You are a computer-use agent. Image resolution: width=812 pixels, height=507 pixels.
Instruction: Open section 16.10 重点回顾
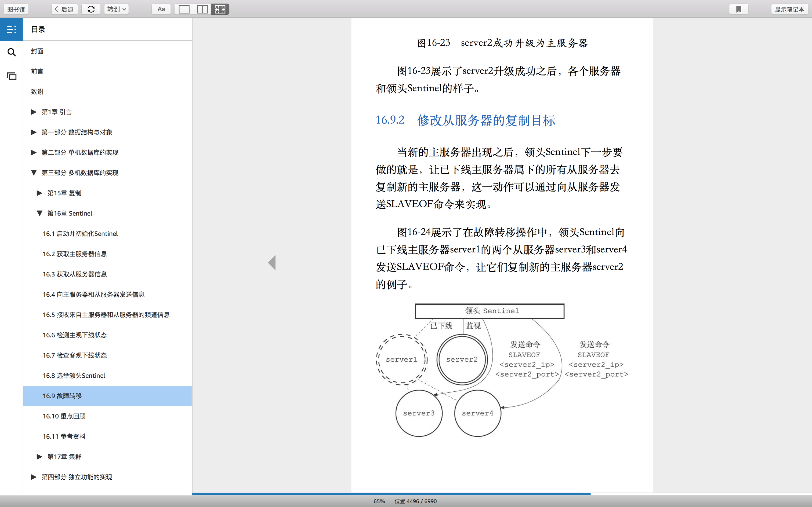click(x=64, y=416)
